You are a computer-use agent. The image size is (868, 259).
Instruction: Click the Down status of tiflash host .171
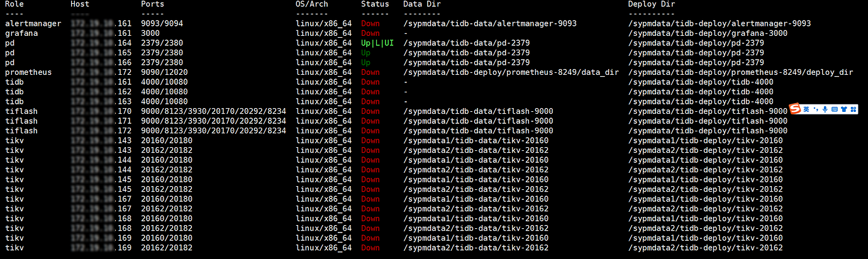click(x=370, y=121)
